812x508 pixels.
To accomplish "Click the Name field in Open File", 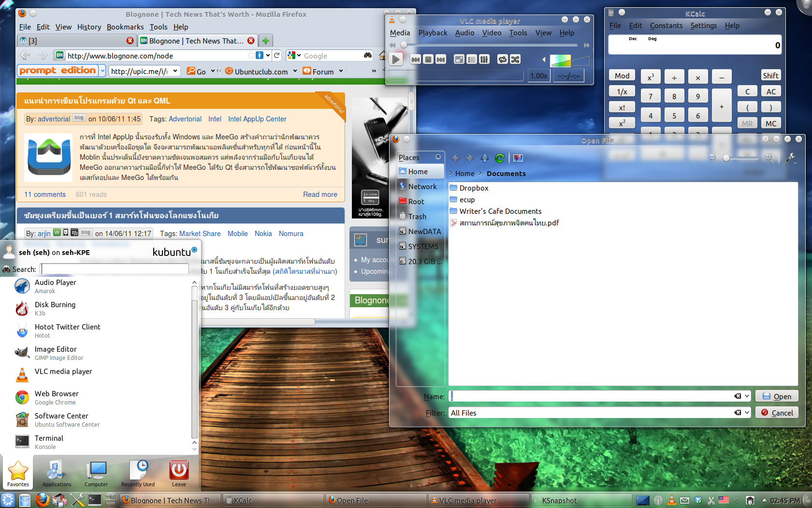I will point(599,396).
